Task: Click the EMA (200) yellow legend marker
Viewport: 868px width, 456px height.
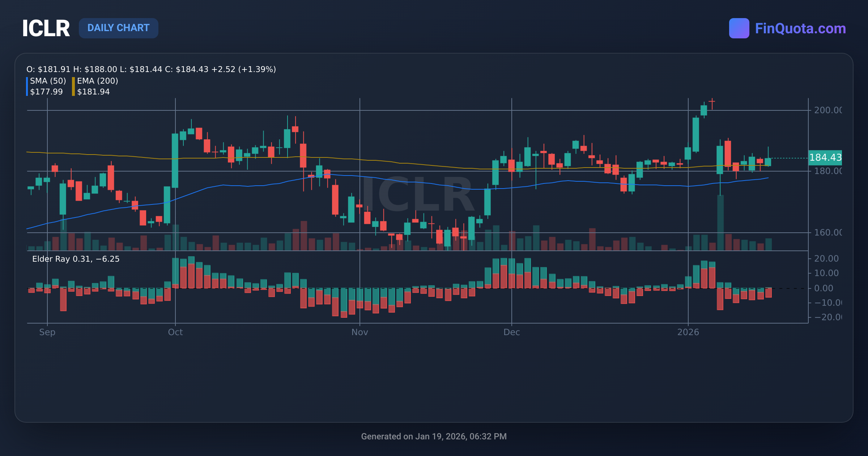Action: point(73,86)
